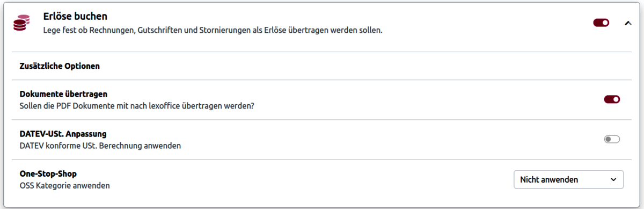Click the OSS Kategorie anwenden text

(x=64, y=186)
